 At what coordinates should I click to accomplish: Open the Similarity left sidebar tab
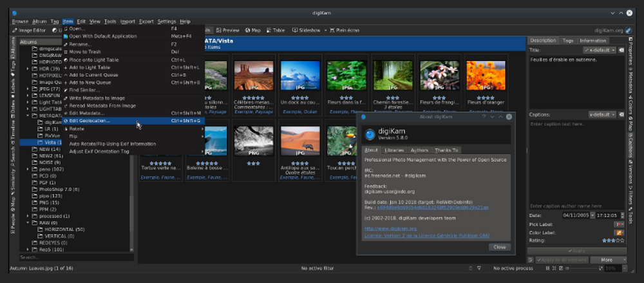13,181
